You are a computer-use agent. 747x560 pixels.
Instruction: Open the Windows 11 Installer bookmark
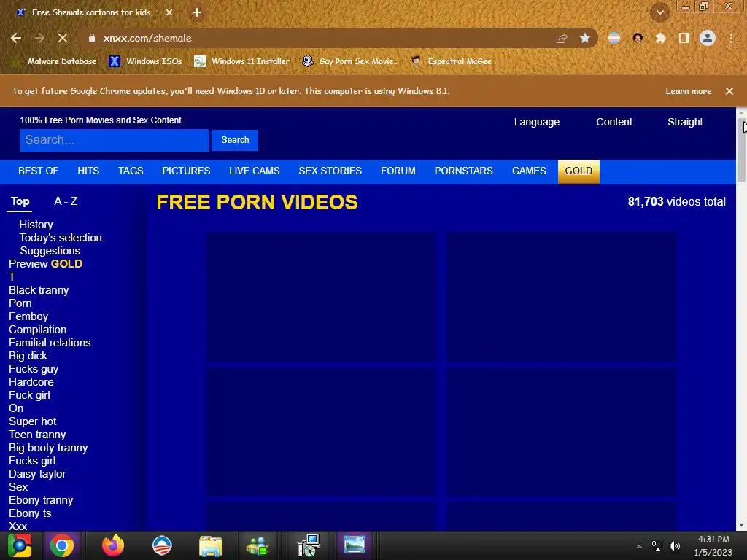tap(242, 61)
